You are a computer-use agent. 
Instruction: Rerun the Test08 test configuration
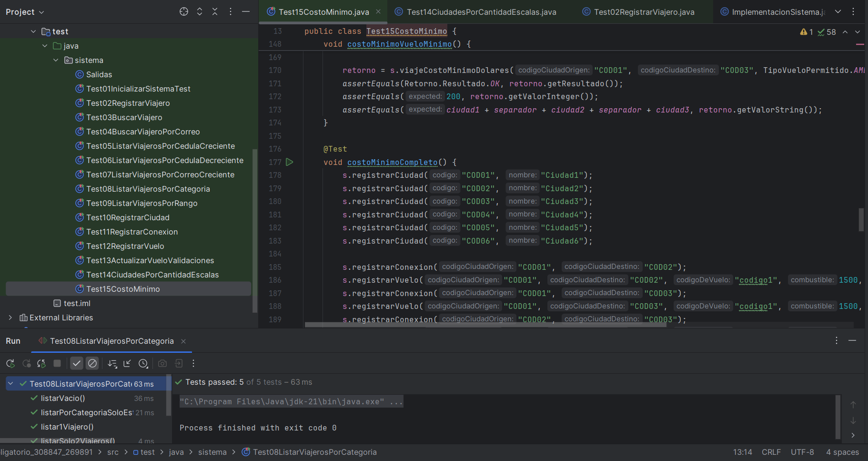(10, 363)
